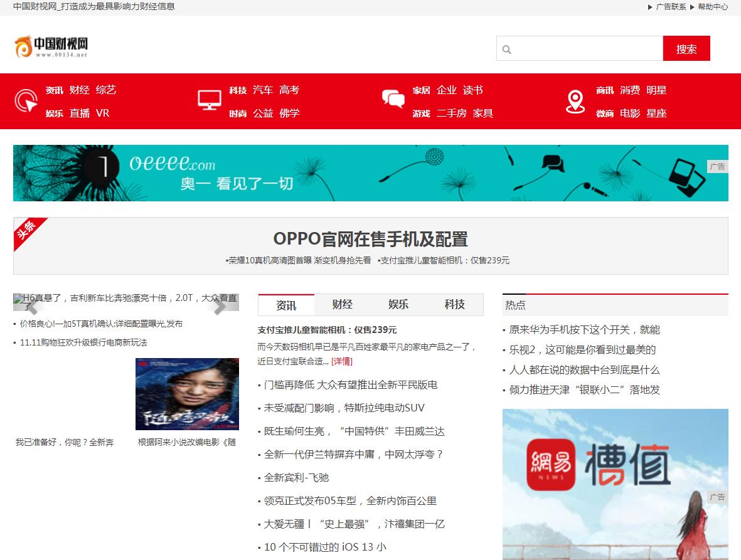Viewport: 741px width, 560px height.
Task: Open the 佛学 navigation item
Action: click(x=289, y=114)
